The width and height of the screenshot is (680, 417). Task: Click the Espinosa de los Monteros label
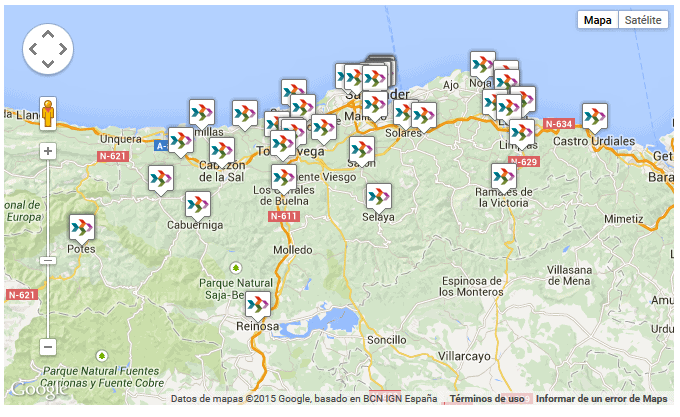coord(471,287)
